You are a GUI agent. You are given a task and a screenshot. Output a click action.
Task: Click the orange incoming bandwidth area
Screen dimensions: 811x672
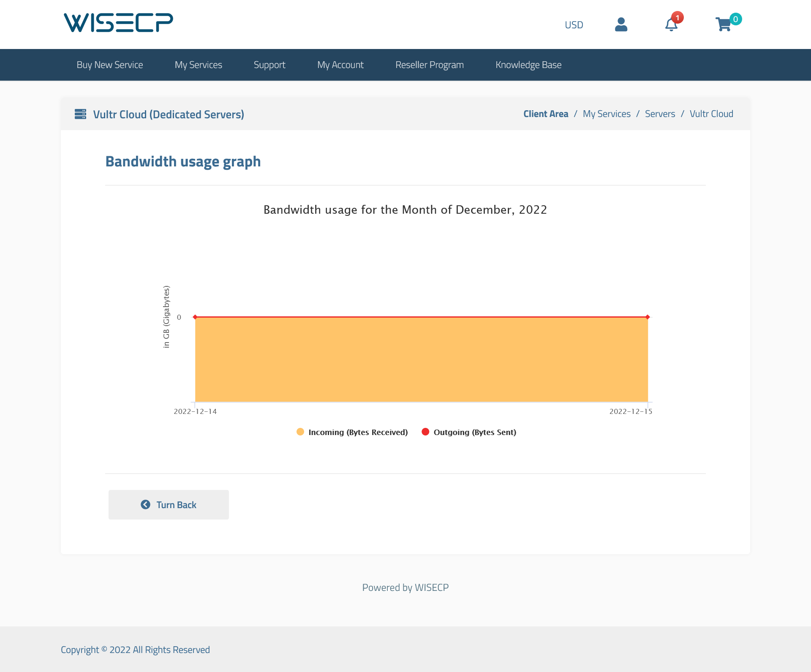tap(422, 359)
